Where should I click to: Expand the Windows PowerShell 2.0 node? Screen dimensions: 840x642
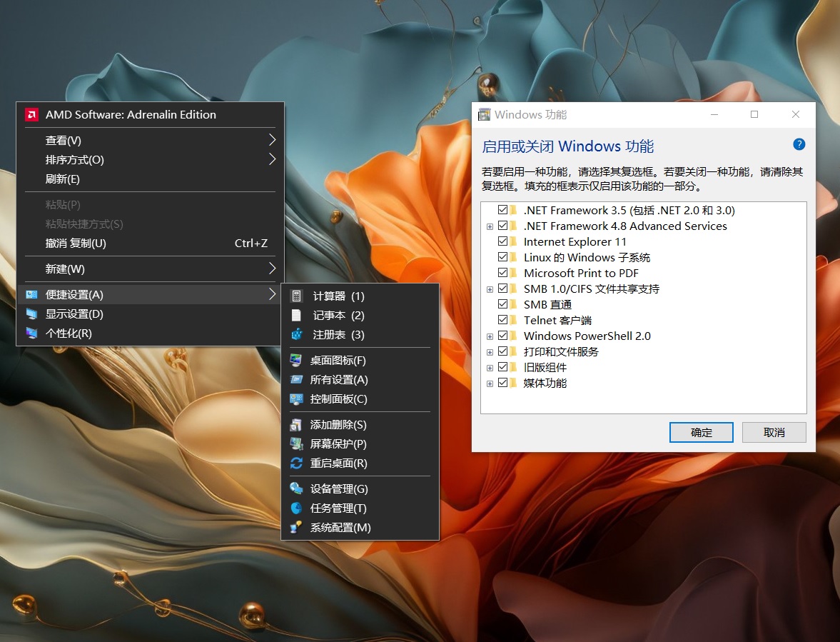[x=490, y=336]
